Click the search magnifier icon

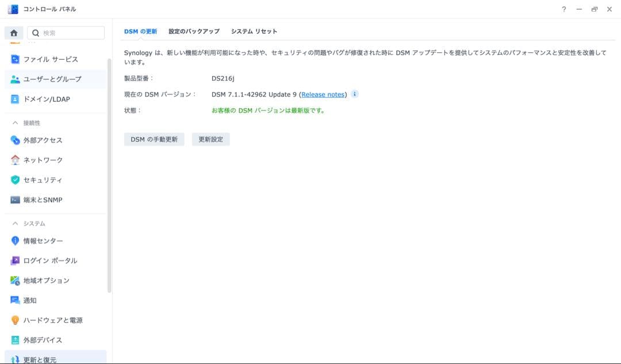36,33
